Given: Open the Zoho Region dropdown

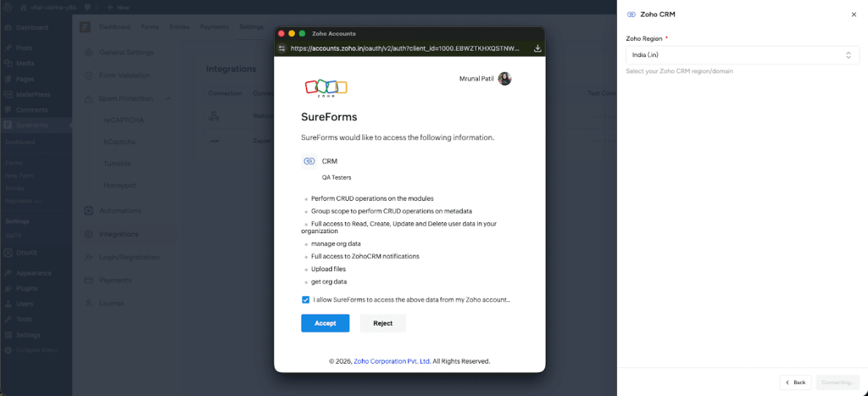Looking at the screenshot, I should click(742, 55).
